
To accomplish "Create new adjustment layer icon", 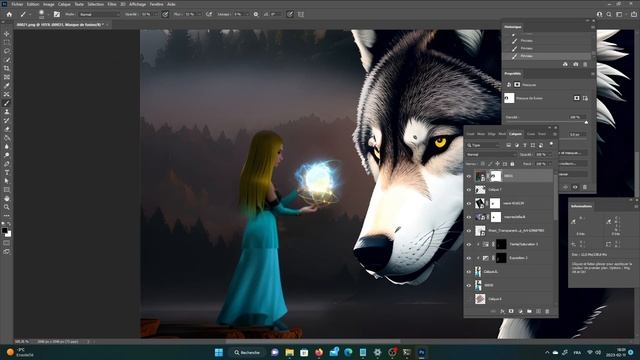I will (520, 311).
